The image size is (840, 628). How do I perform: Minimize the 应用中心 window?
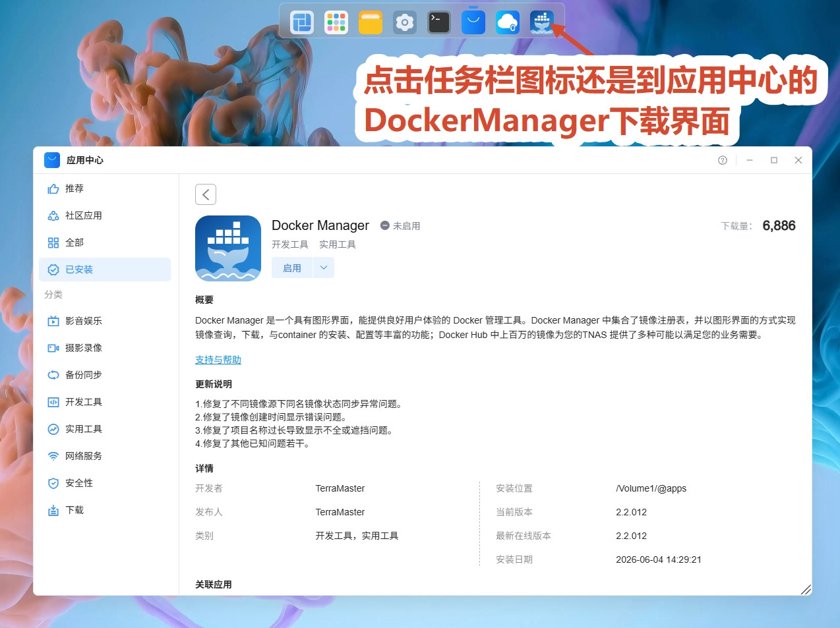tap(750, 160)
